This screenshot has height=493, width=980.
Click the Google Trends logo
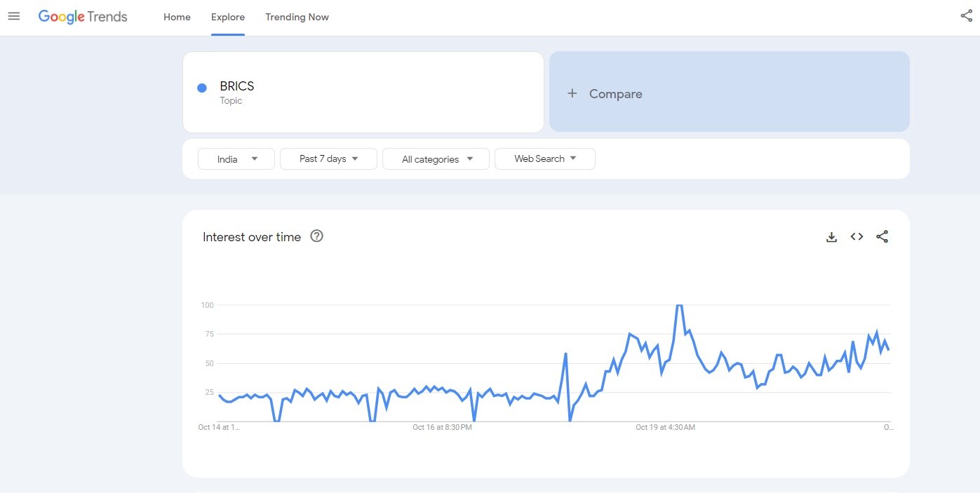(x=83, y=17)
